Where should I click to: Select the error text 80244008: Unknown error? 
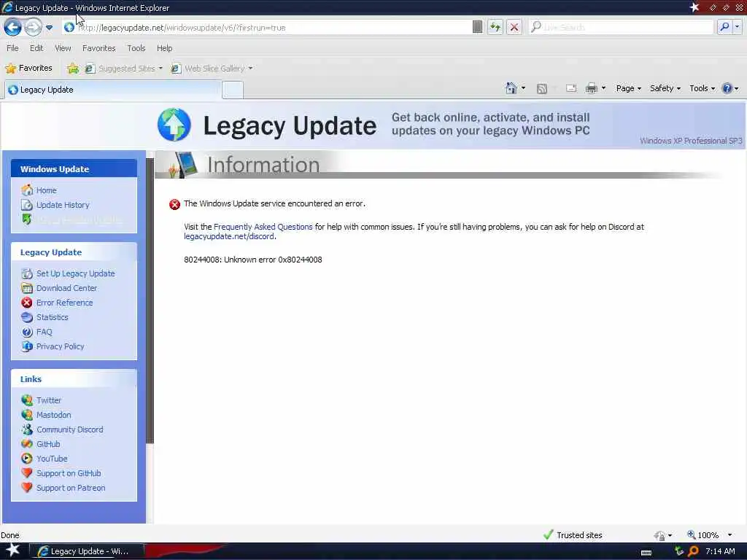pyautogui.click(x=253, y=260)
